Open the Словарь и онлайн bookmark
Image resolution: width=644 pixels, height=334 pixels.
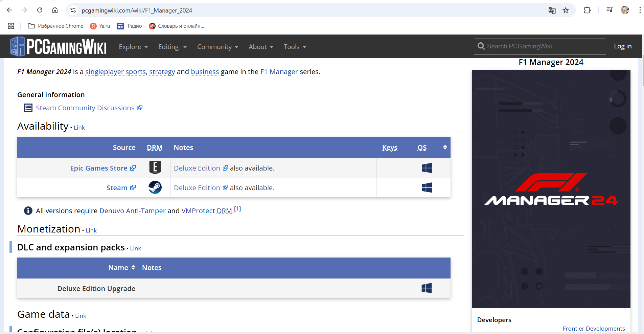tap(177, 26)
